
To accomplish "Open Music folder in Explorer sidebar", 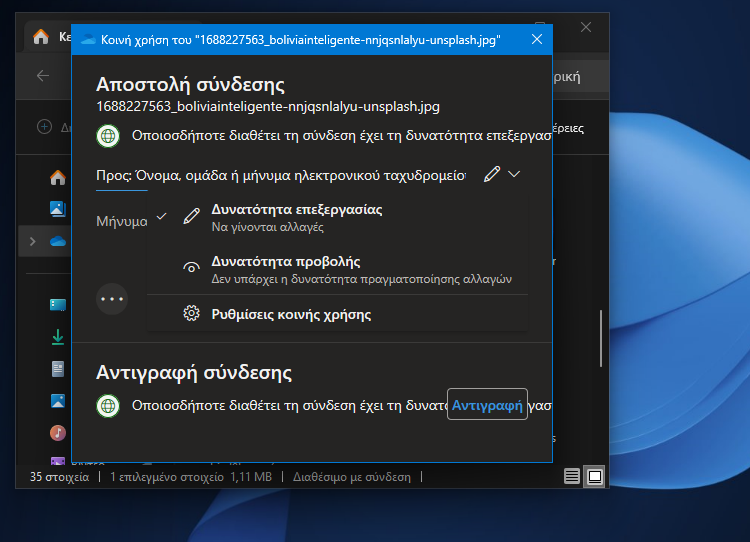I will tap(58, 433).
